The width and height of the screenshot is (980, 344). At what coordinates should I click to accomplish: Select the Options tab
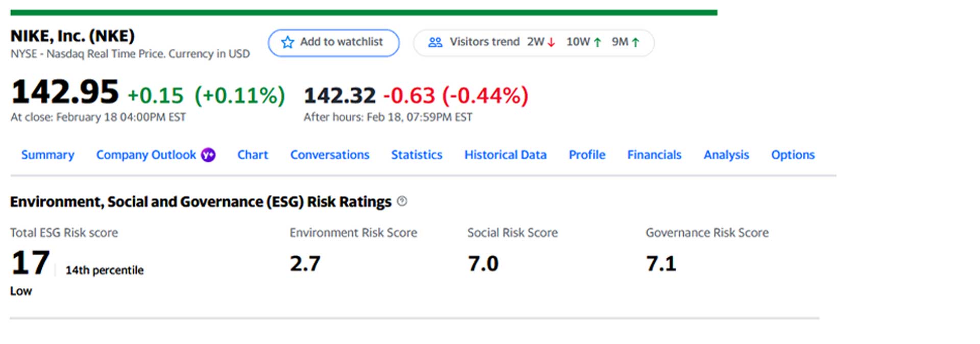pos(793,155)
